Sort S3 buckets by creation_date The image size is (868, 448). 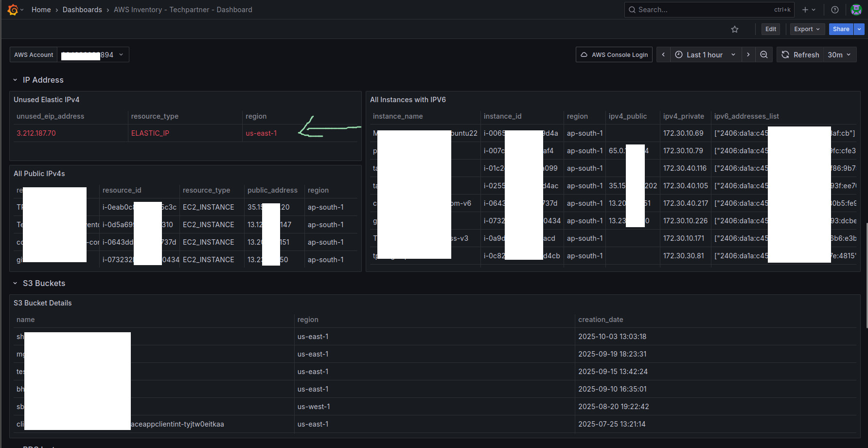coord(601,320)
